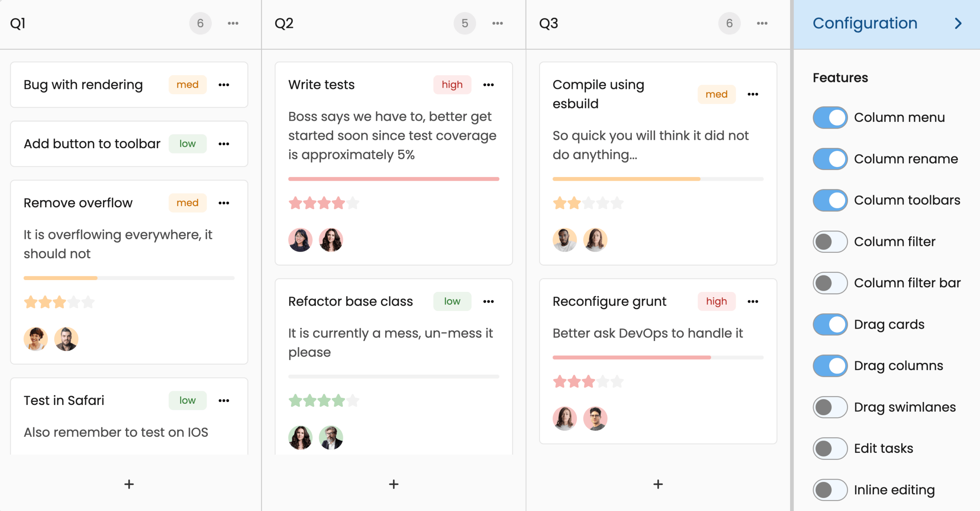Open the "Compile using esbuild" card options dropdown
This screenshot has height=511, width=980.
coord(753,94)
